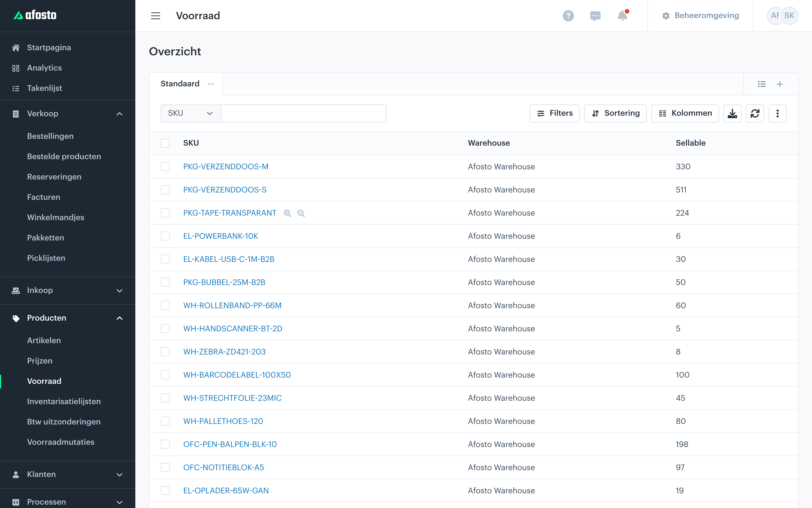812x508 pixels.
Task: Click the Sellable column header
Action: [x=691, y=143]
